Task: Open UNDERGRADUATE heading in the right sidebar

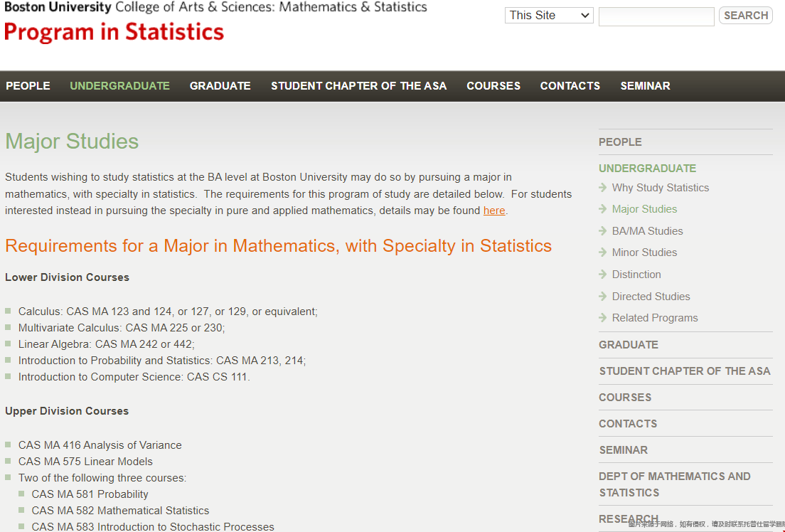Action: [647, 169]
